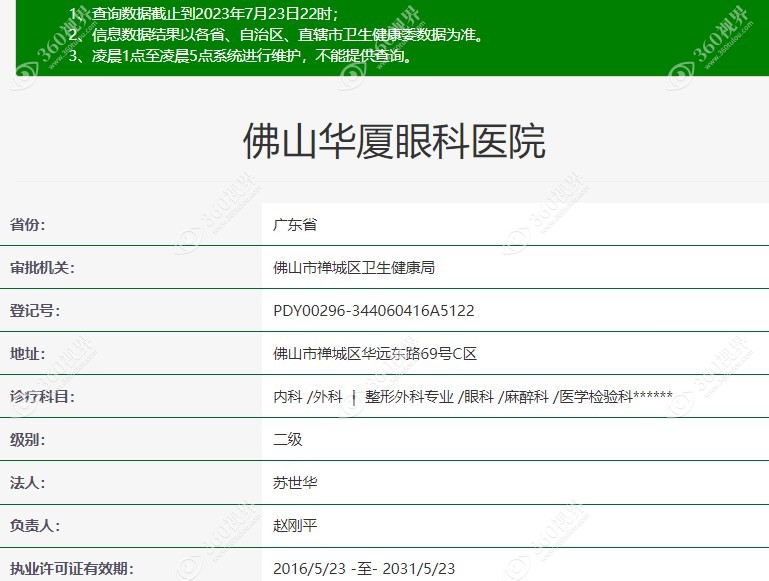
Task: Click notice line about 2023年7月23日 data cutoff
Action: (x=204, y=13)
